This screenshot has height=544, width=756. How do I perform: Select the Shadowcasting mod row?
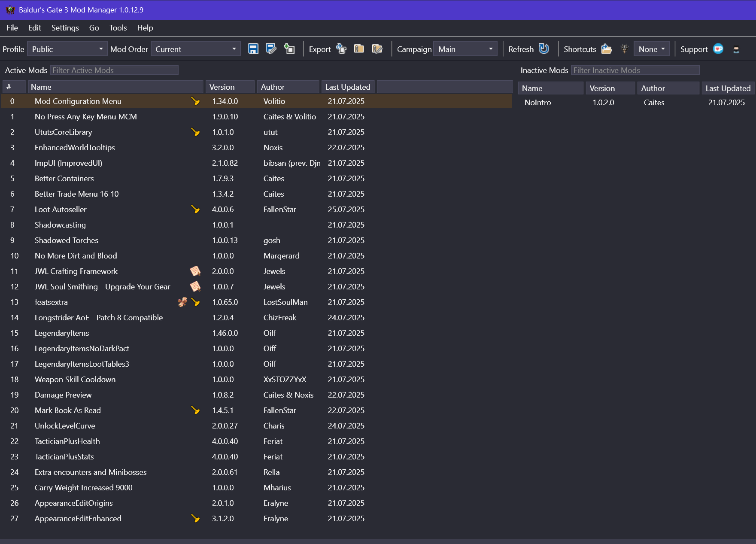tap(257, 225)
